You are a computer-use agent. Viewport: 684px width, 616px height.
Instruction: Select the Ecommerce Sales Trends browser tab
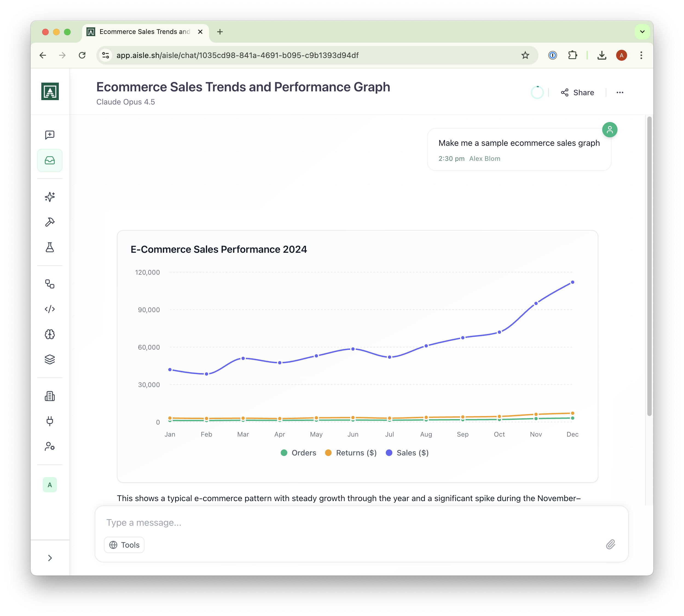pos(144,32)
